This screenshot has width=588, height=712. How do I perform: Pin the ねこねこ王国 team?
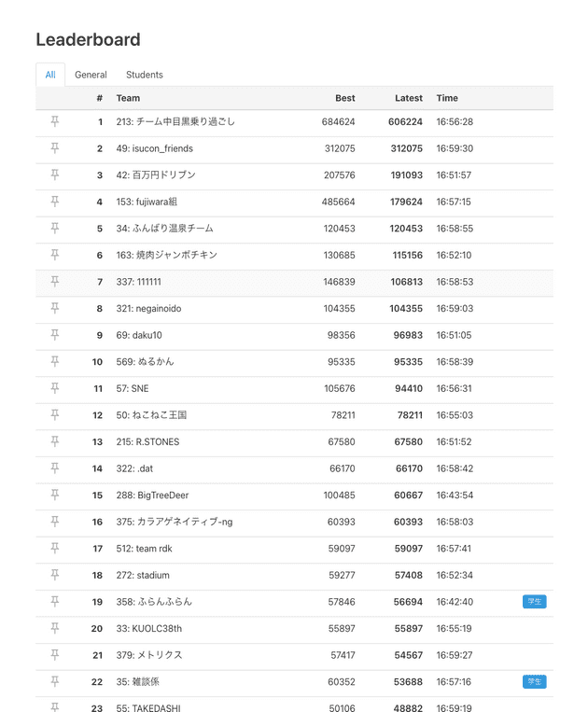click(55, 414)
